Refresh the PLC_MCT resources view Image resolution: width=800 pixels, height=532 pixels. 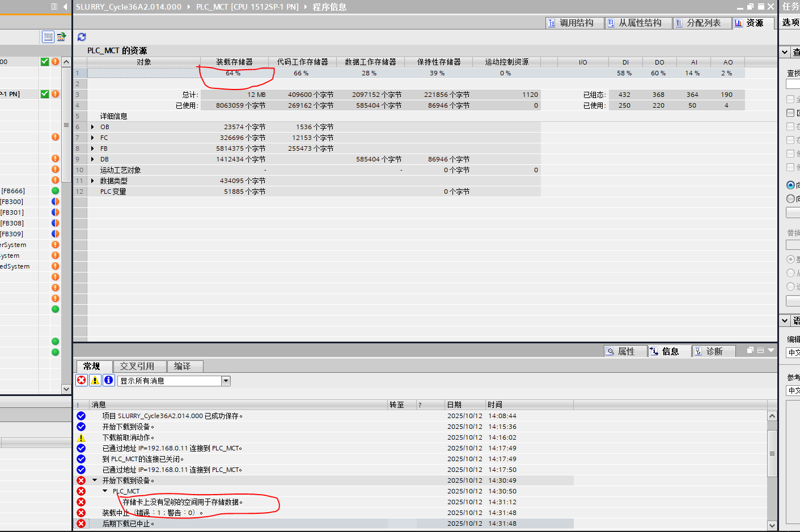point(82,37)
